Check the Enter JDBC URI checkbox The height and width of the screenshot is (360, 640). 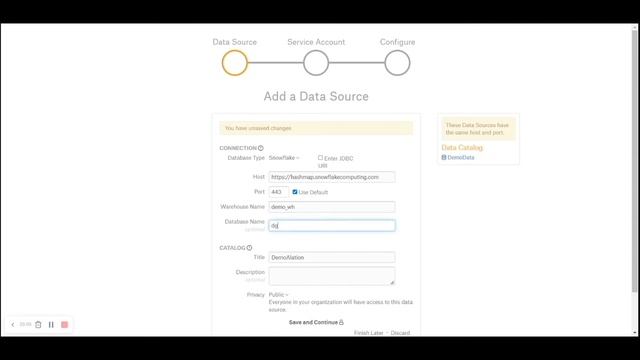point(320,158)
